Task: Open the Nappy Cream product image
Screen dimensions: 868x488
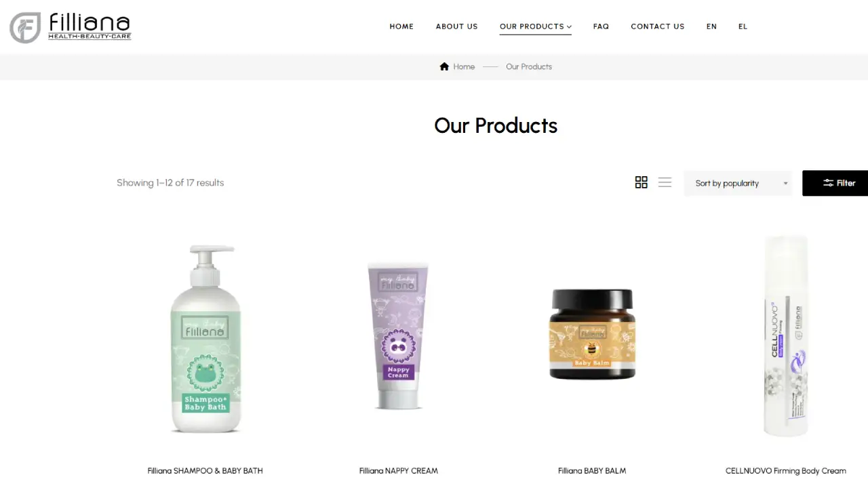Action: (x=398, y=335)
